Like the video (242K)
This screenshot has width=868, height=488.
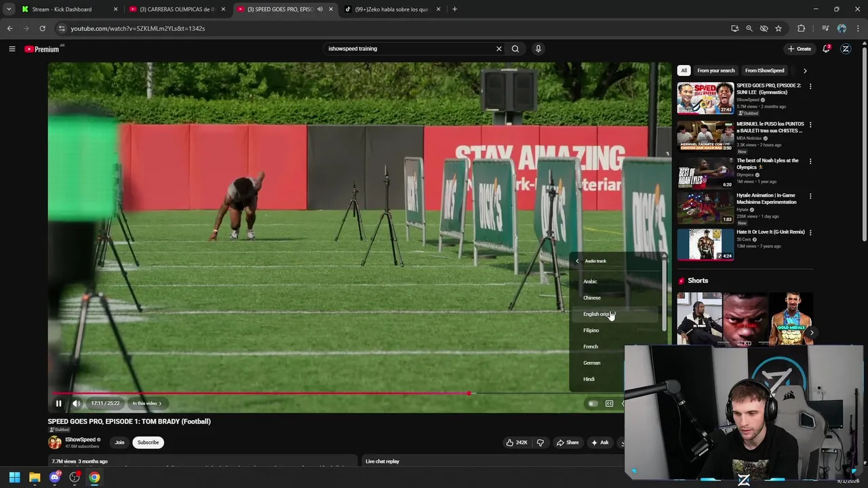[x=517, y=443]
